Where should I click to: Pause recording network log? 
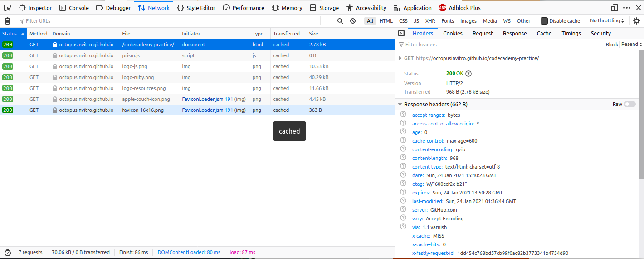pyautogui.click(x=327, y=21)
